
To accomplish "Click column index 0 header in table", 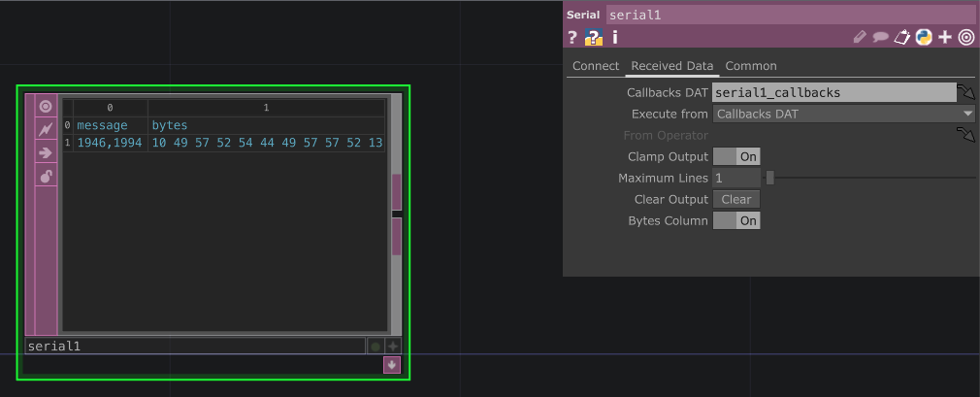I will click(110, 108).
